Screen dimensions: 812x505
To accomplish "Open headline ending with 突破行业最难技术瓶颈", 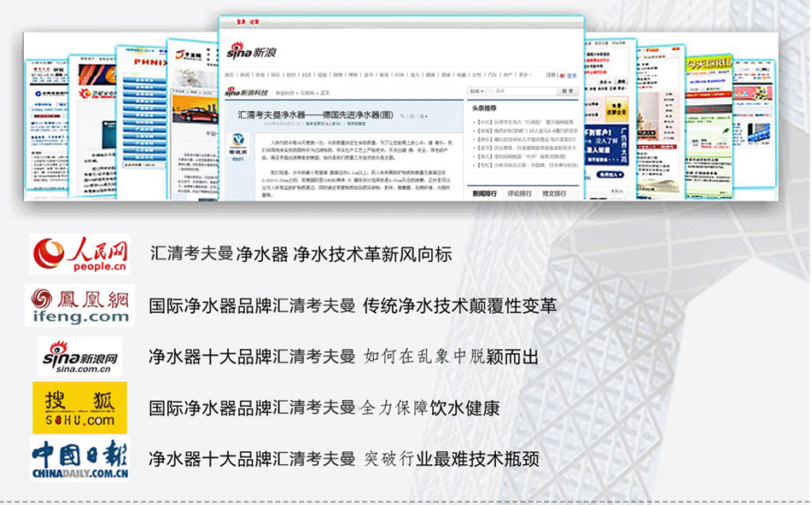I will pyautogui.click(x=343, y=459).
